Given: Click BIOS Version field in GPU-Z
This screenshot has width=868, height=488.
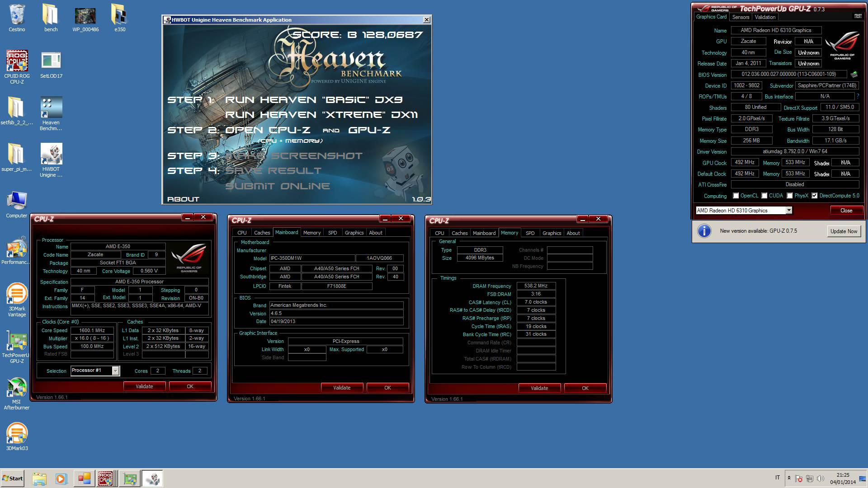Looking at the screenshot, I should pos(789,74).
